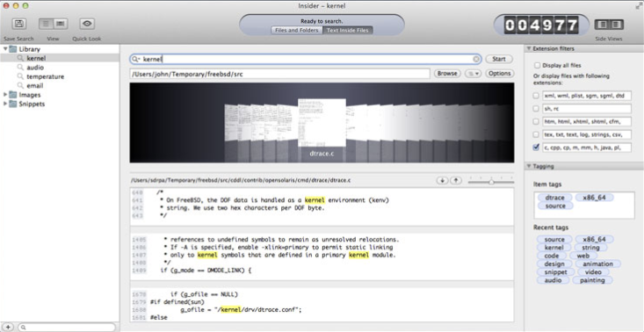Apply the recent tag string
The height and width of the screenshot is (332, 644).
pyautogui.click(x=590, y=248)
